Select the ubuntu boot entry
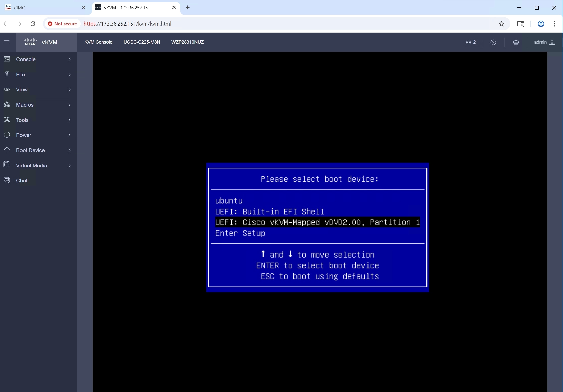The width and height of the screenshot is (563, 392). click(x=229, y=201)
